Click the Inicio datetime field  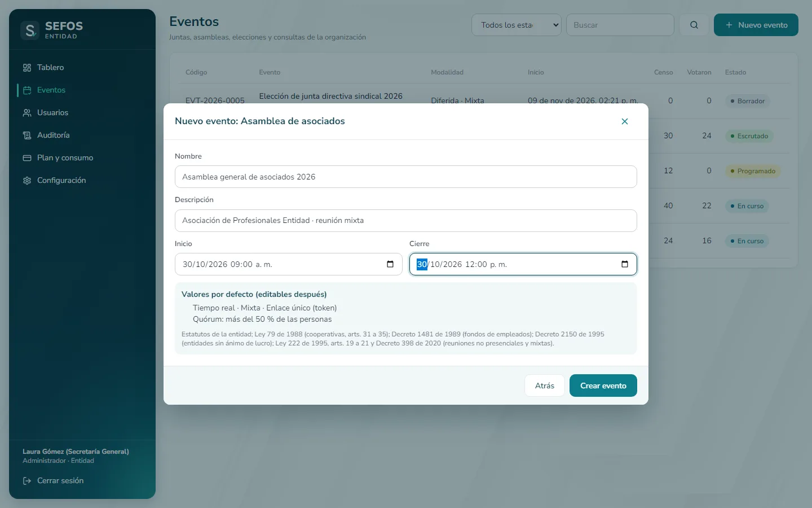(x=289, y=264)
